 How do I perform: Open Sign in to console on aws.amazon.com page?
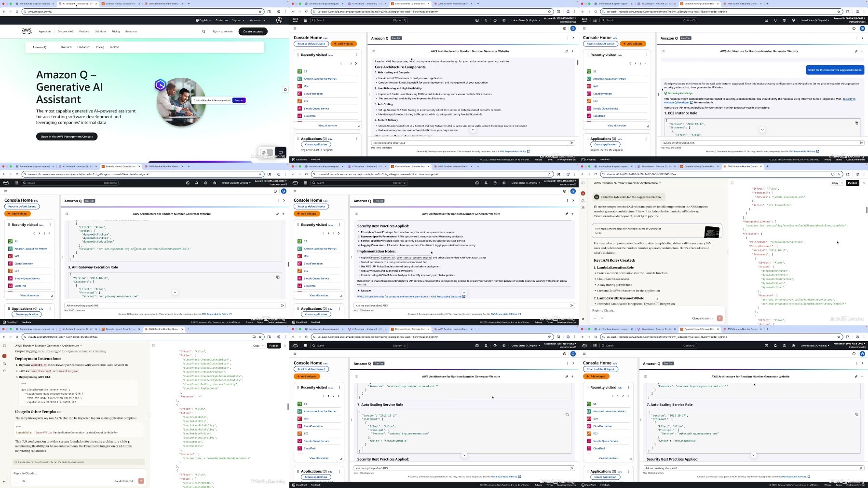click(222, 31)
